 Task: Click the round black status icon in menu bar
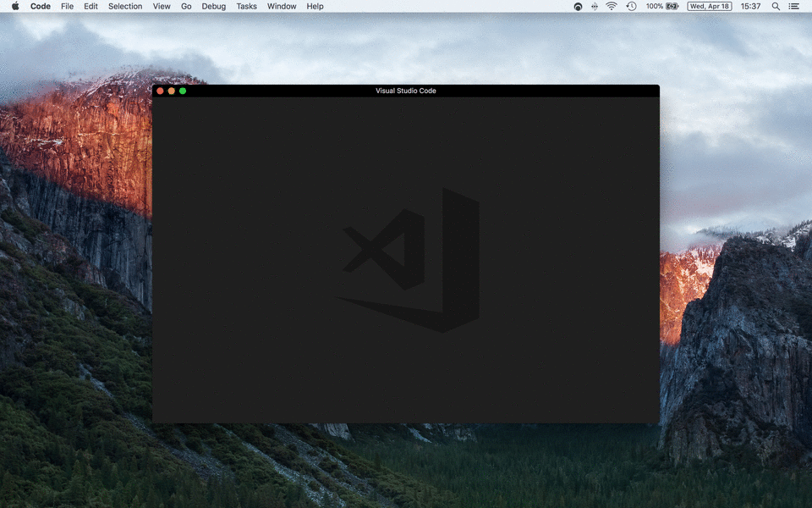pyautogui.click(x=578, y=6)
